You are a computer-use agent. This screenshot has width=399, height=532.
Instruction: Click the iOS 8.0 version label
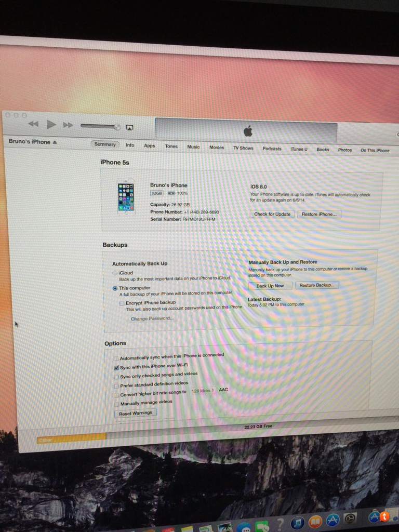pyautogui.click(x=259, y=187)
